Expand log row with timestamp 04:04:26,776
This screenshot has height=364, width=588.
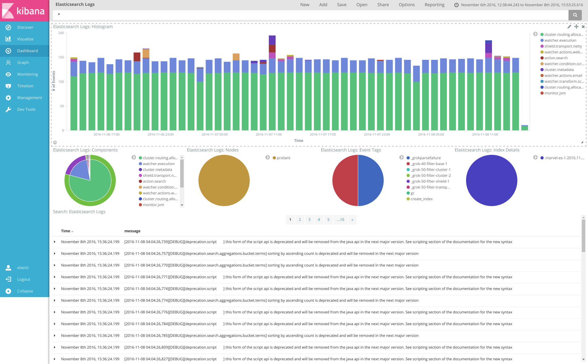click(55, 312)
